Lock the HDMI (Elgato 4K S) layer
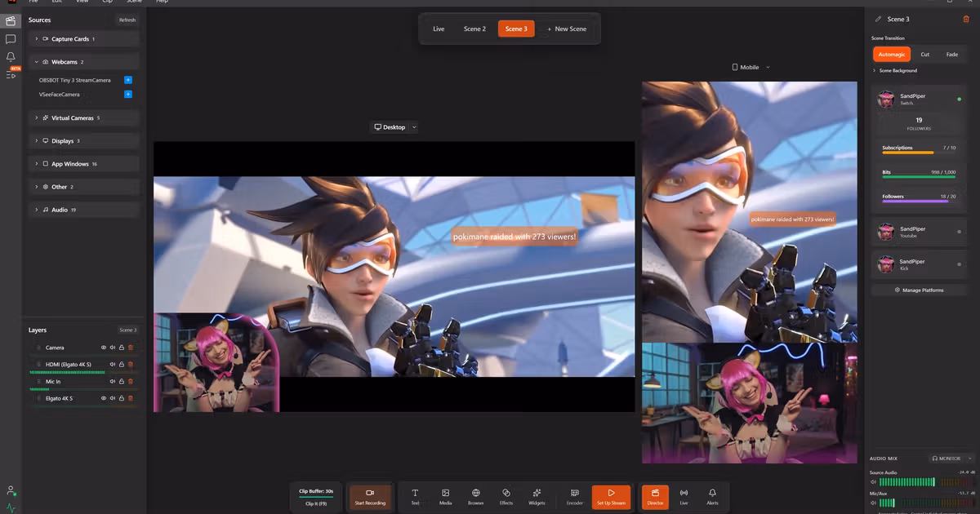This screenshot has width=980, height=514. click(122, 364)
